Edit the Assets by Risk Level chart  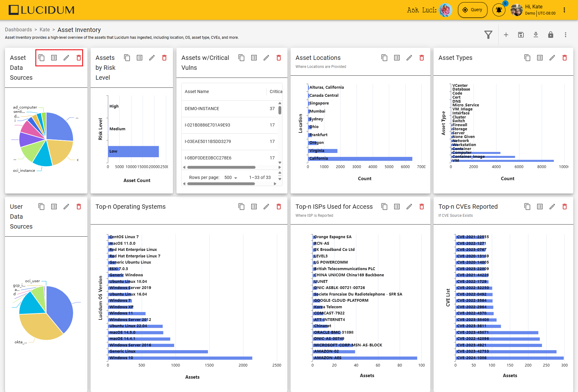152,58
